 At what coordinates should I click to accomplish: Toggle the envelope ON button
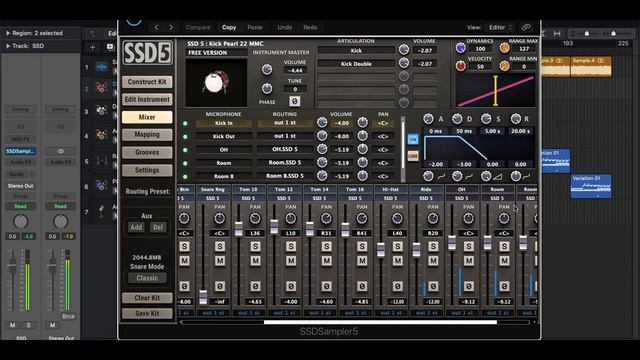pos(413,139)
